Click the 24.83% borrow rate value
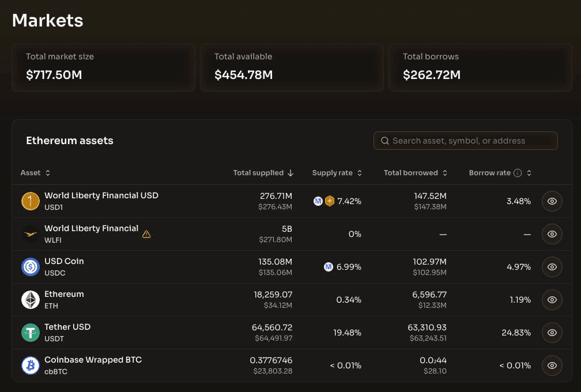The height and width of the screenshot is (392, 581). [x=516, y=333]
